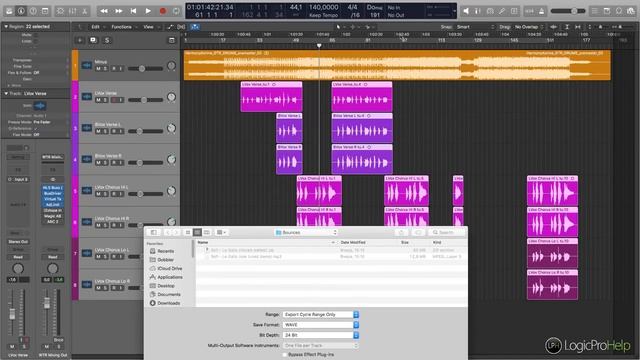Toggle the automation view button
Screen dimensions: 640x360
point(171,27)
